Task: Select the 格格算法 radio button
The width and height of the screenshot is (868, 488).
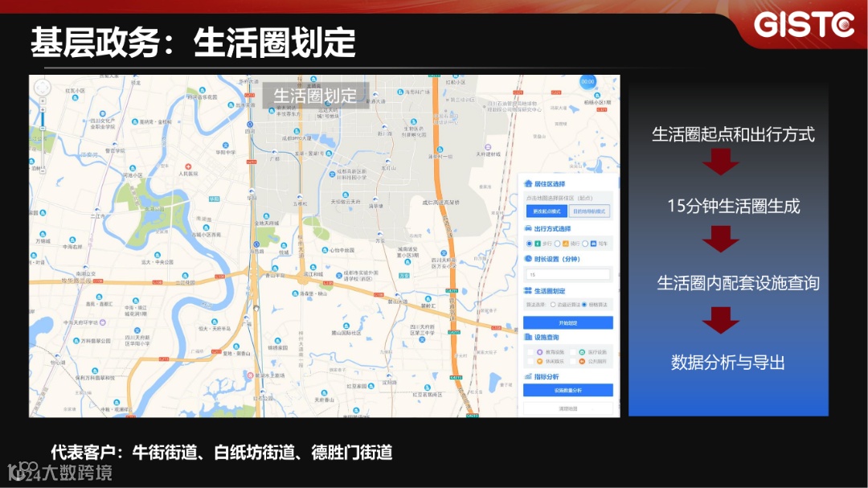Action: (584, 305)
